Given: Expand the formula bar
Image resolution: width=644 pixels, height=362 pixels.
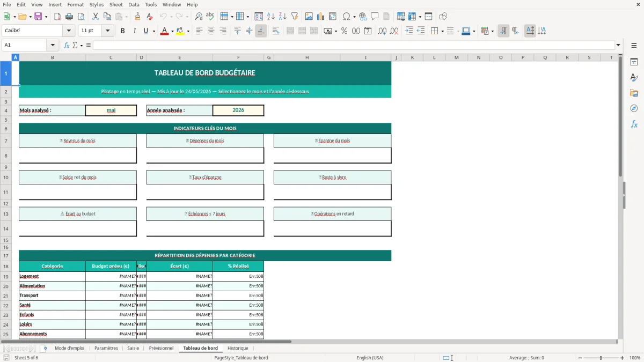Looking at the screenshot, I should click(618, 45).
